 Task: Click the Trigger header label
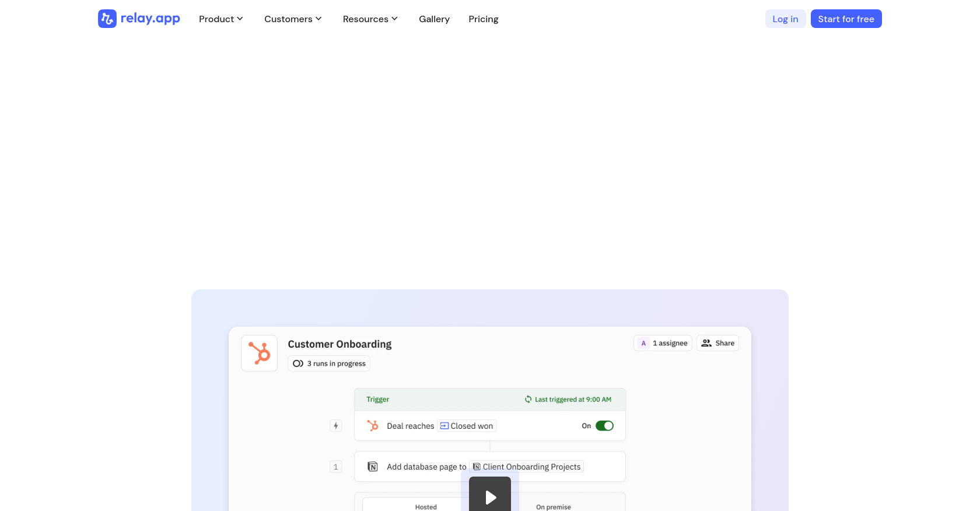point(377,400)
